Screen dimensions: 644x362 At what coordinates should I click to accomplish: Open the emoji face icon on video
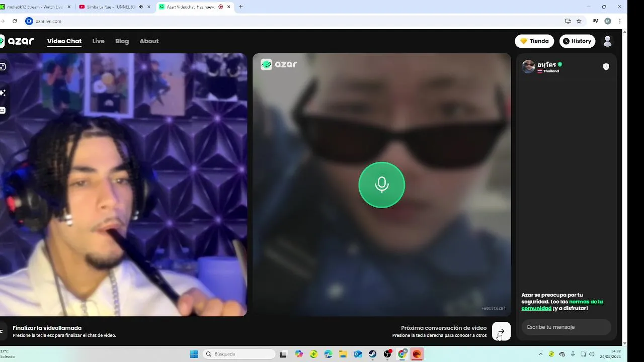tap(3, 110)
